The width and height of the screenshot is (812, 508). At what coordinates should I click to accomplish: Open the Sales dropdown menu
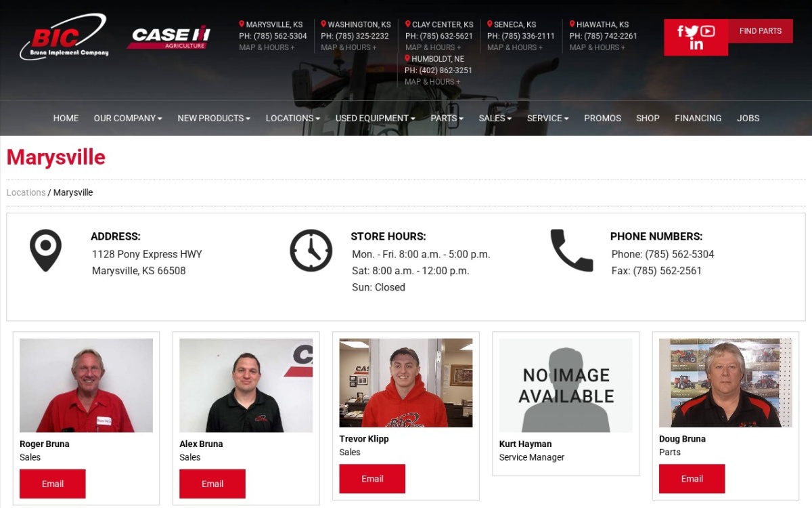[x=495, y=118]
